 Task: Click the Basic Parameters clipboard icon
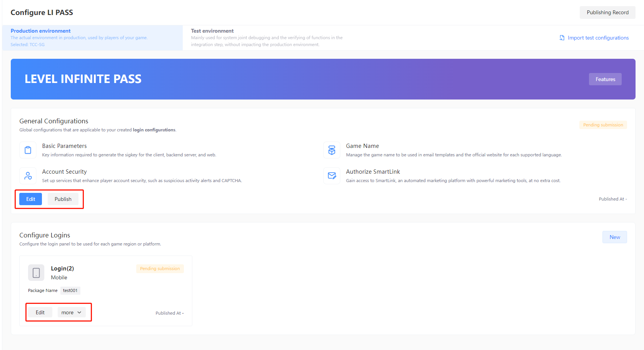click(x=28, y=150)
